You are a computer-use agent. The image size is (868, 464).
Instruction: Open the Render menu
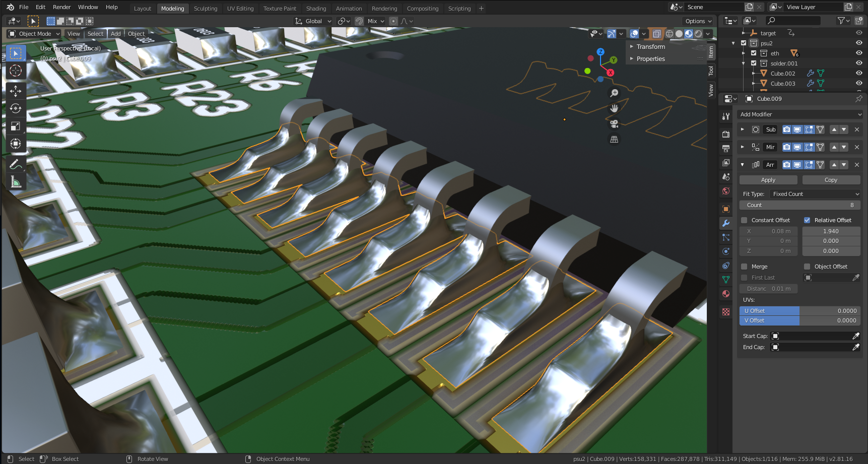coord(62,7)
